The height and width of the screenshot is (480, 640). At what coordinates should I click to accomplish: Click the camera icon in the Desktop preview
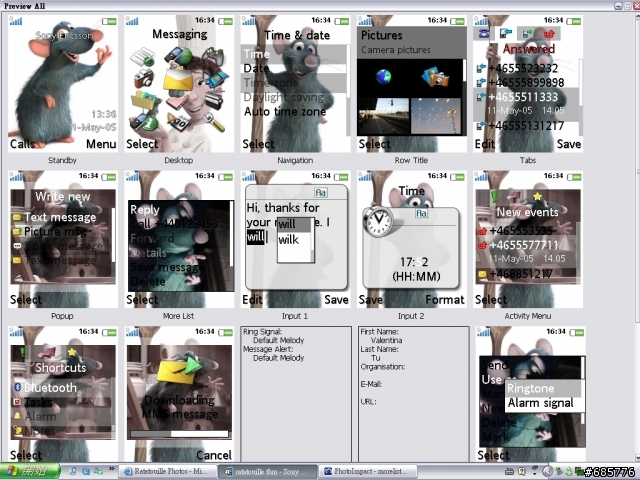[x=144, y=78]
